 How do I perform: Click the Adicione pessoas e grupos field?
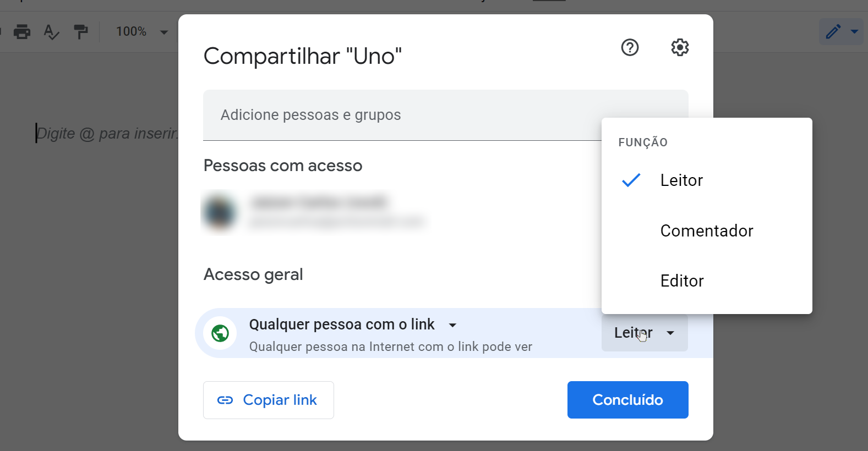pyautogui.click(x=385, y=115)
